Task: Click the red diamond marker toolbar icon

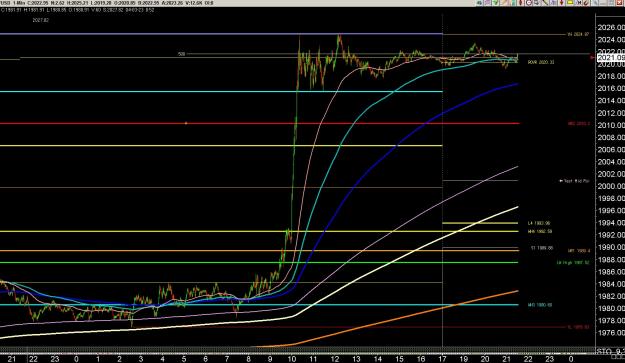Action: click(x=521, y=3)
